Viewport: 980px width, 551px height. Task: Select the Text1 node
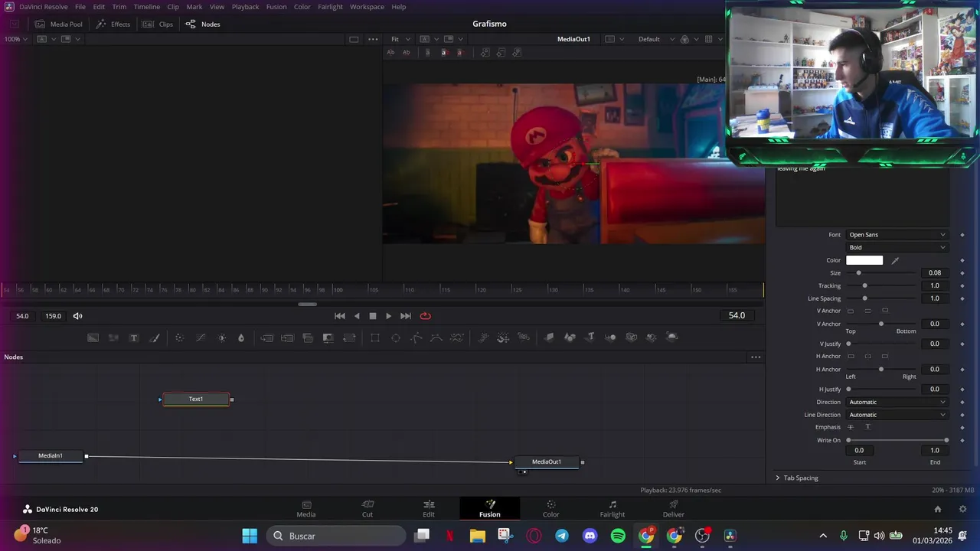tap(196, 399)
